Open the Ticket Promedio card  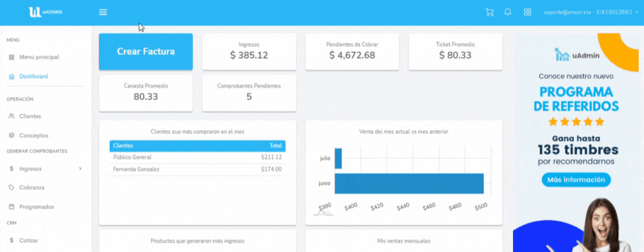(x=455, y=51)
